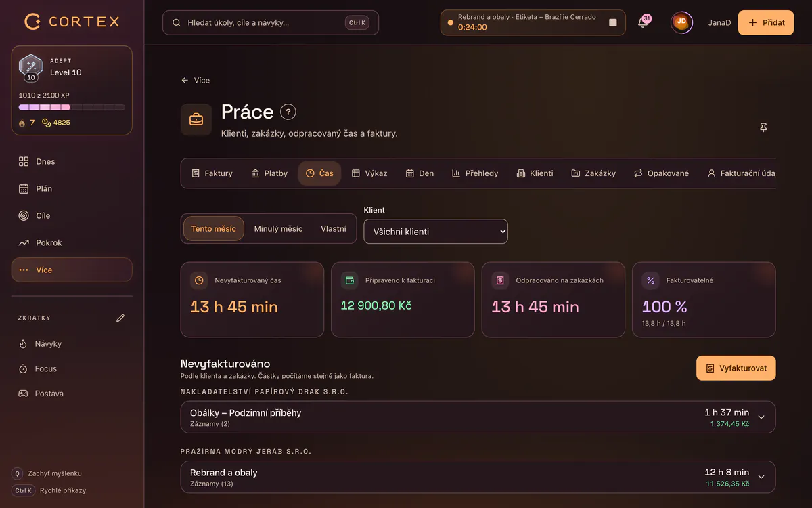Image resolution: width=812 pixels, height=508 pixels.
Task: Open help for Práce page
Action: click(x=288, y=112)
